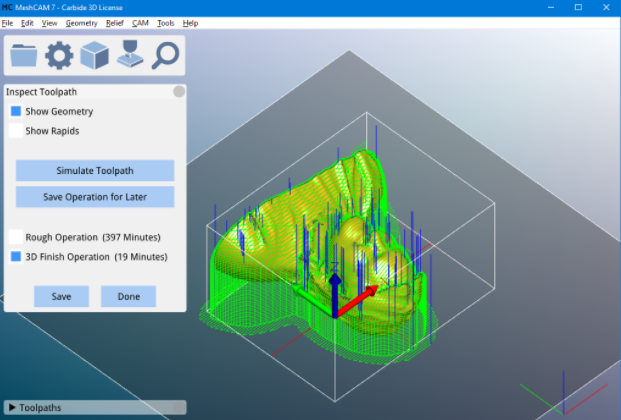Open the Relief menu
Image resolution: width=621 pixels, height=420 pixels.
[x=114, y=23]
